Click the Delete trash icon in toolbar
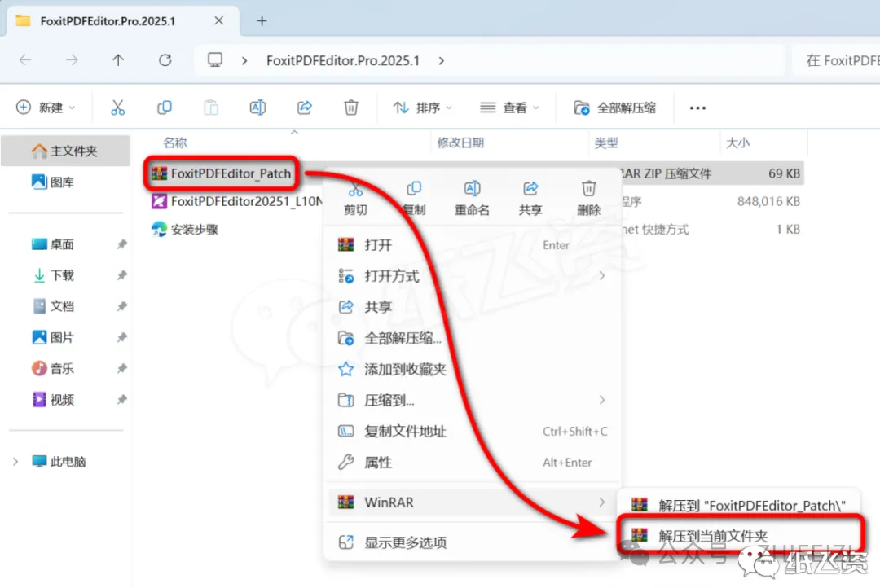Image resolution: width=880 pixels, height=588 pixels. tap(350, 108)
